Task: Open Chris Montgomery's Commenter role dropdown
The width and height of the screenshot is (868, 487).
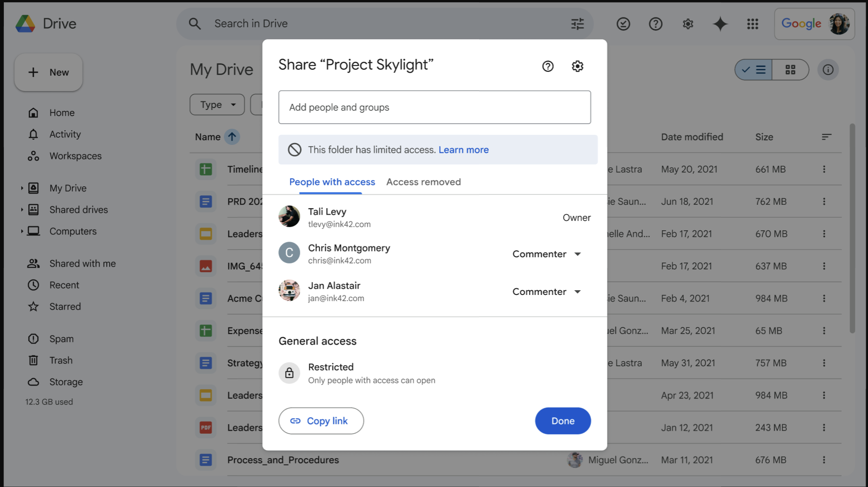Action: [546, 254]
